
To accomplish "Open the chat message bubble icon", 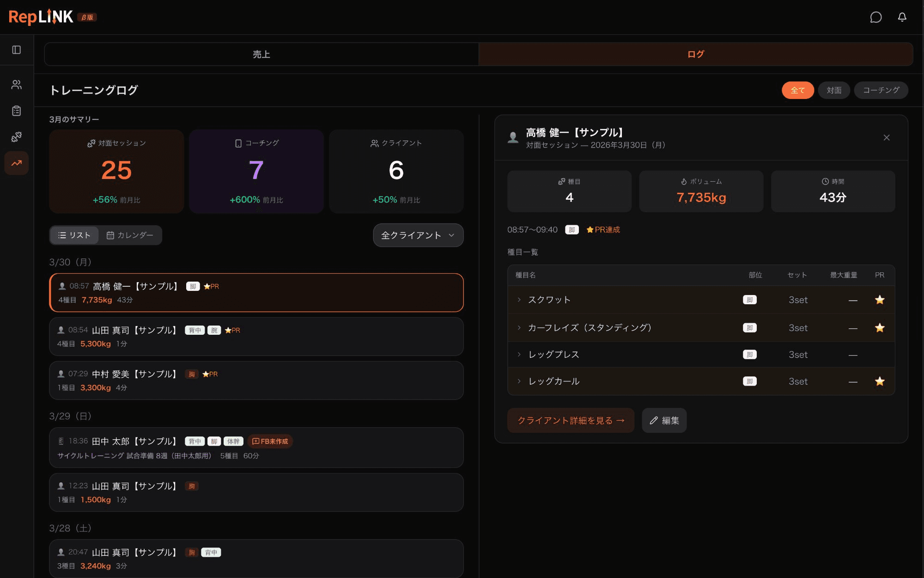I will coord(875,17).
